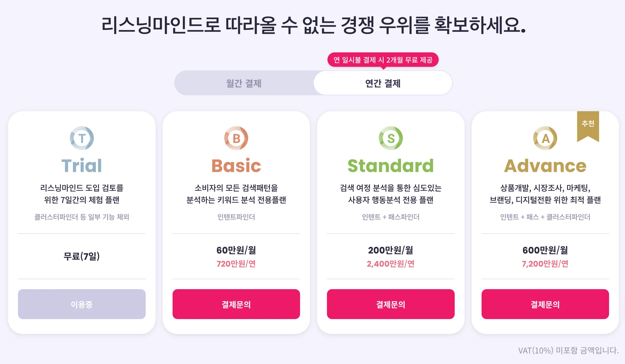Click 결제문의 under the Standard plan
The width and height of the screenshot is (625, 364).
pyautogui.click(x=390, y=304)
